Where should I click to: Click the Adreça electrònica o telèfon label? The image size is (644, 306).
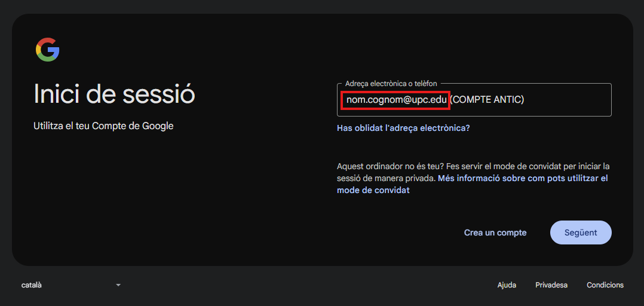point(391,84)
